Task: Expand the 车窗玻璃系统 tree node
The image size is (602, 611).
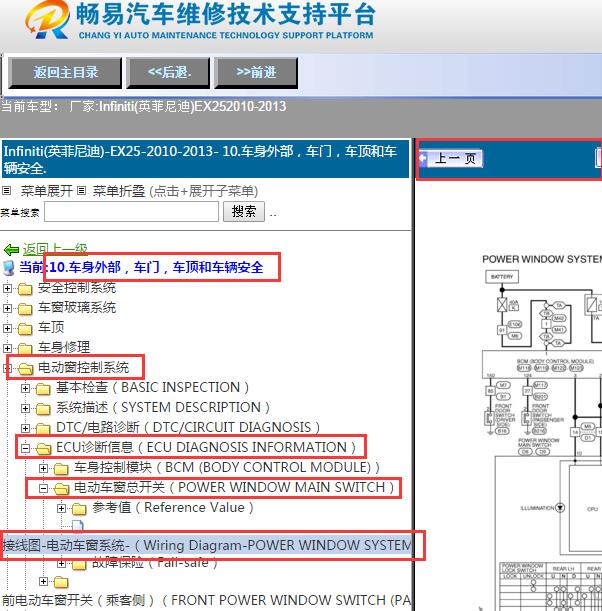Action: click(x=7, y=309)
